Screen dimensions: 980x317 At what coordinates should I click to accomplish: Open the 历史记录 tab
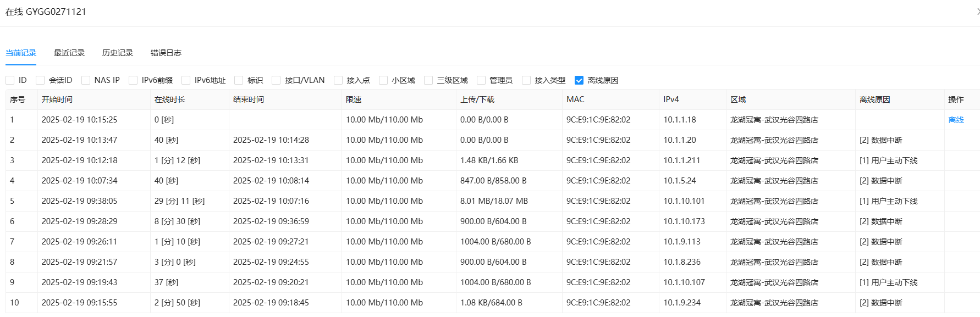[118, 53]
